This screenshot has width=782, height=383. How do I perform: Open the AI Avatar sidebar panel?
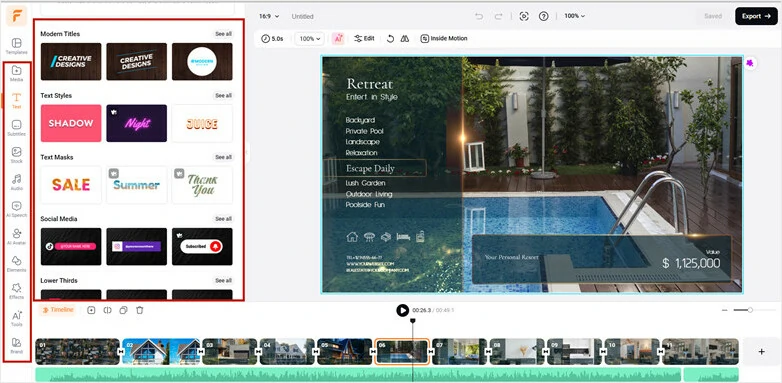(16, 236)
